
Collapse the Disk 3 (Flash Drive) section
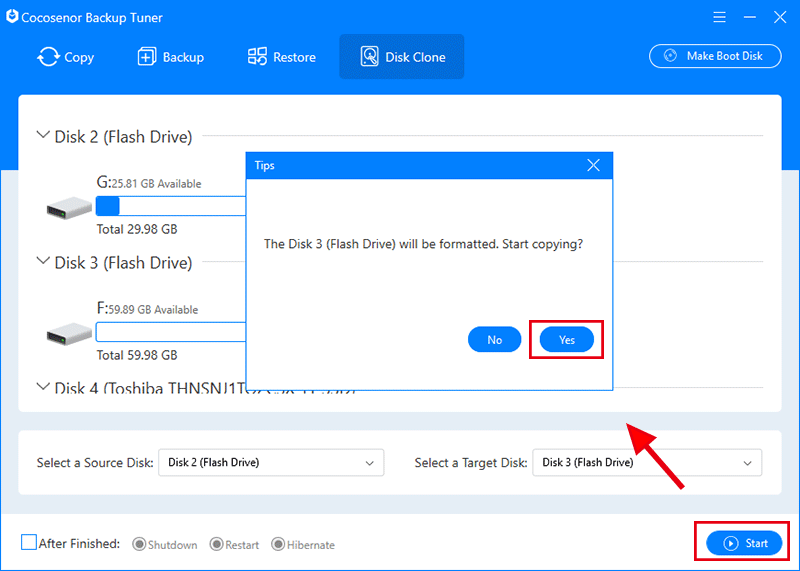click(x=43, y=261)
